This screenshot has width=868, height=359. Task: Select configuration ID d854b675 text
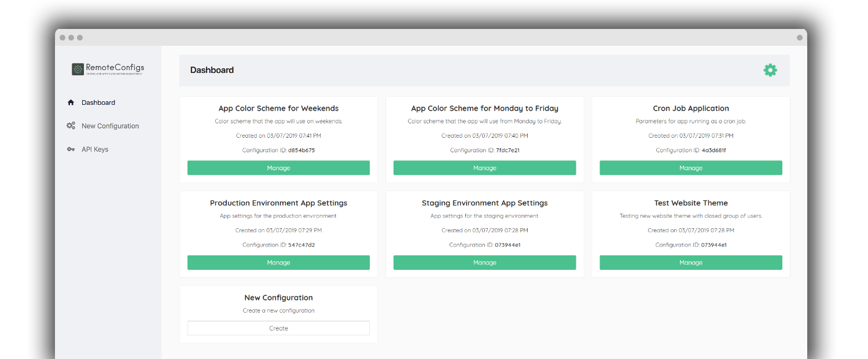[301, 150]
